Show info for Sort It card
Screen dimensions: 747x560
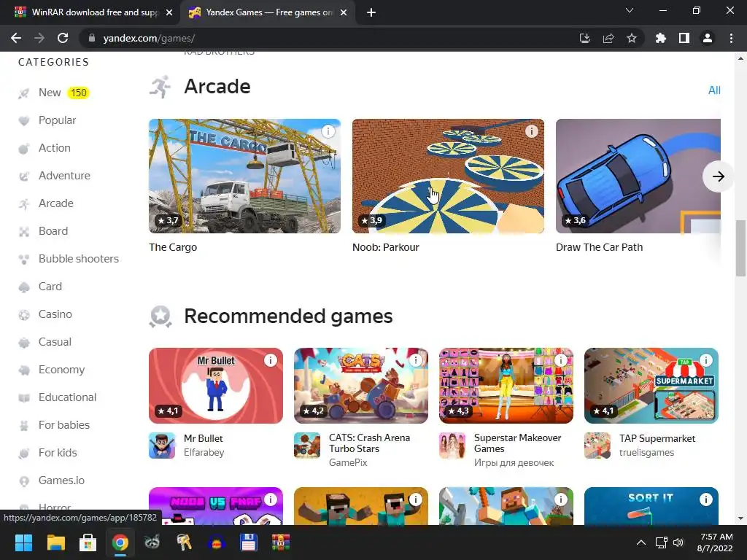pos(706,499)
